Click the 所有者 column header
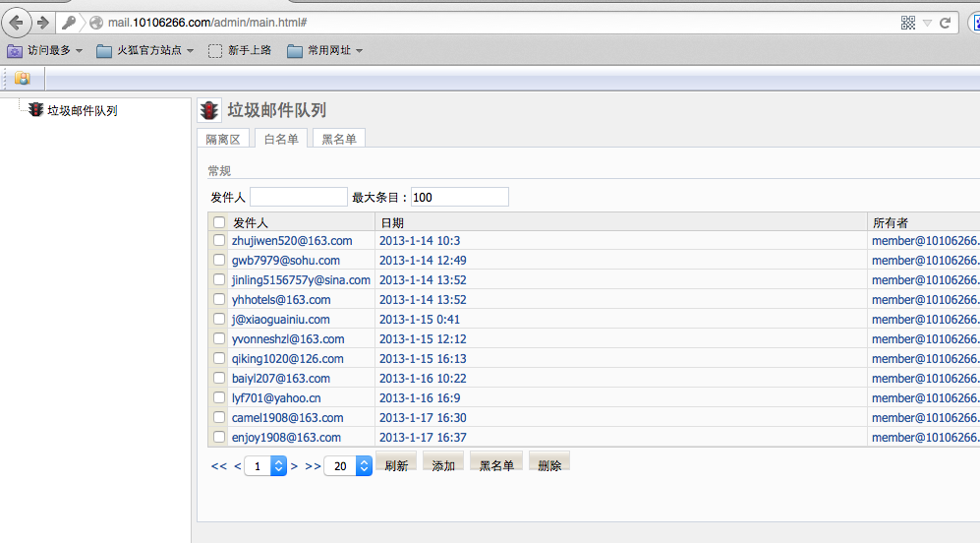The image size is (980, 543). coord(891,222)
